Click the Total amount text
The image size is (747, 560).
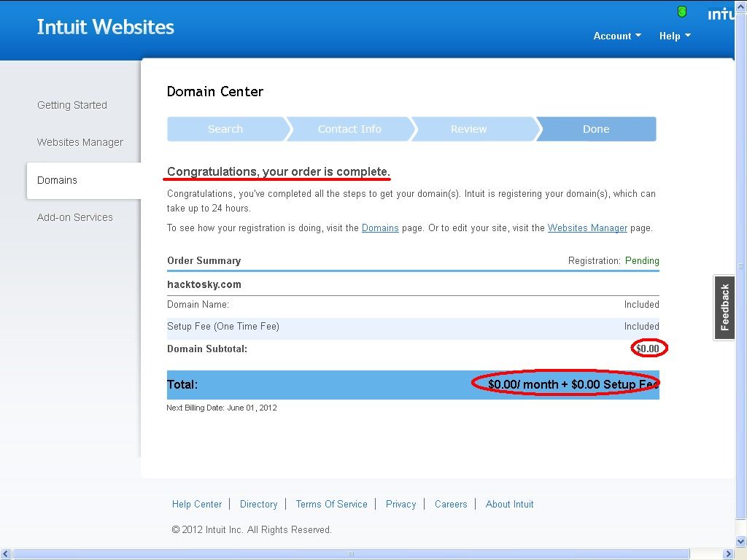(573, 384)
